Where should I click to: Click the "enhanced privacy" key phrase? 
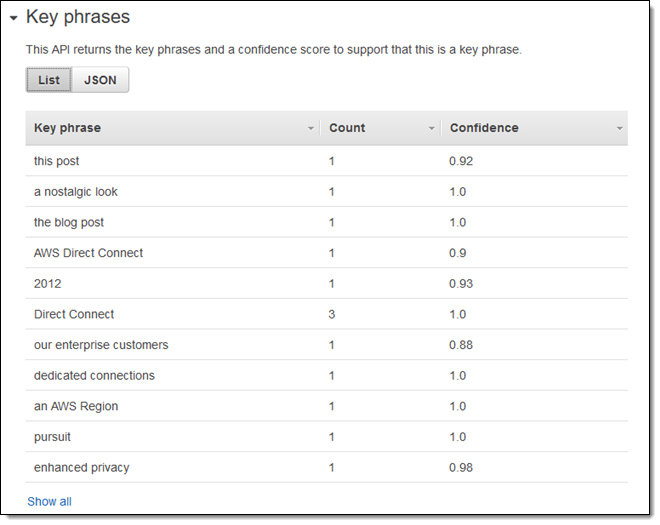point(81,468)
